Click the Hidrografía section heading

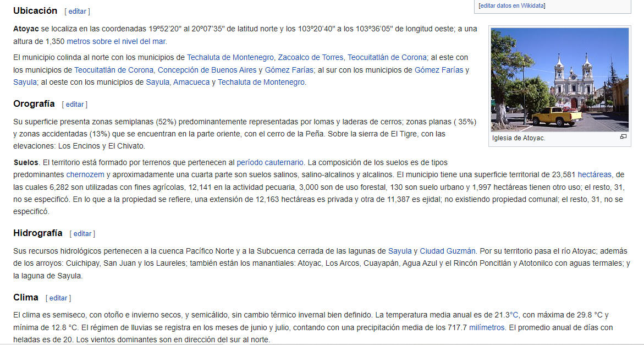pyautogui.click(x=38, y=233)
